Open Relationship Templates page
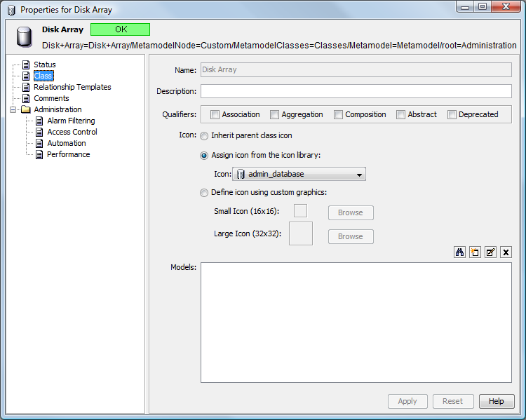Screen dimensions: 526x420 (x=72, y=87)
